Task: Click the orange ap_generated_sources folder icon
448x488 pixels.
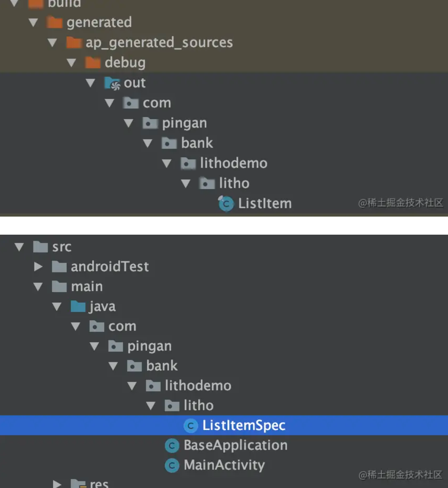Action: click(x=74, y=42)
